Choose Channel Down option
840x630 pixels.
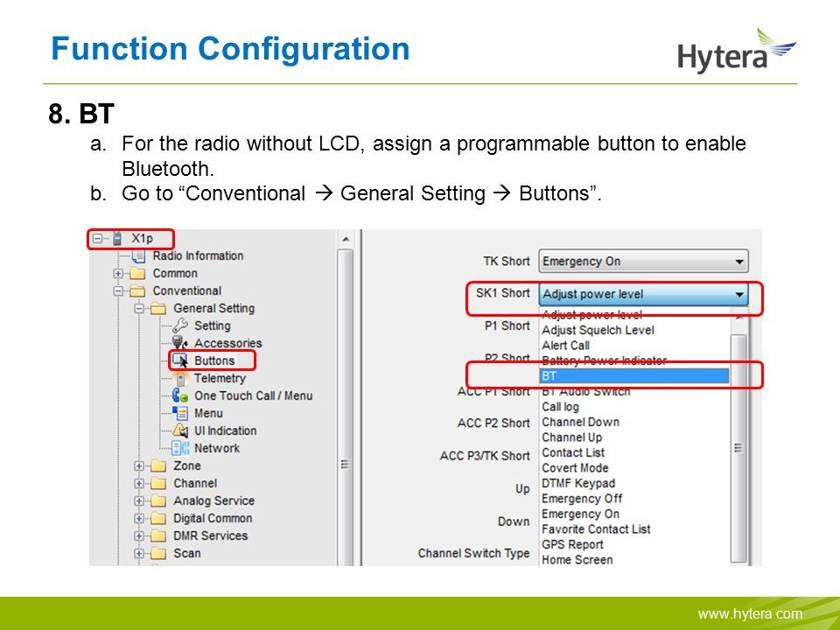tap(580, 422)
